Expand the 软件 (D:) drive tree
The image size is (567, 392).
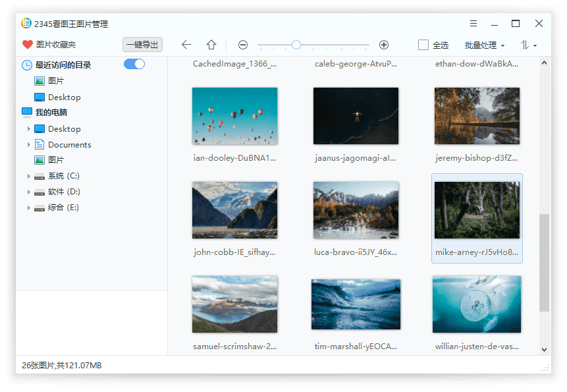[x=29, y=191]
